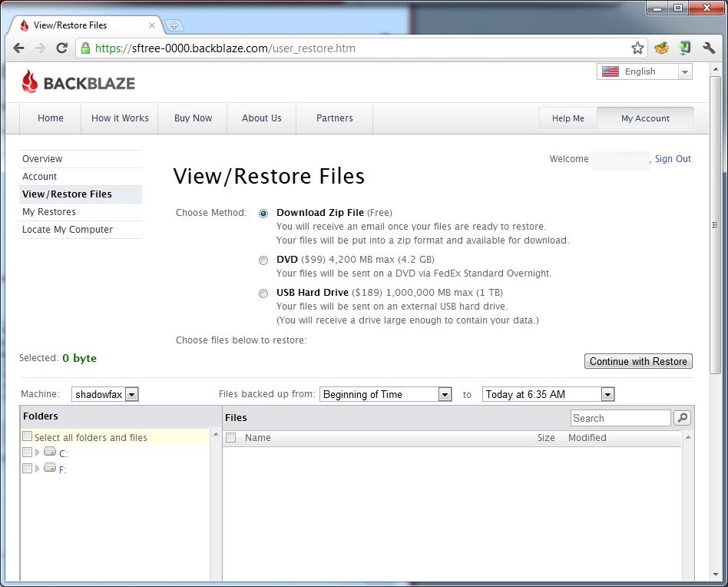Tick the select-all files Name checkbox

click(x=230, y=437)
